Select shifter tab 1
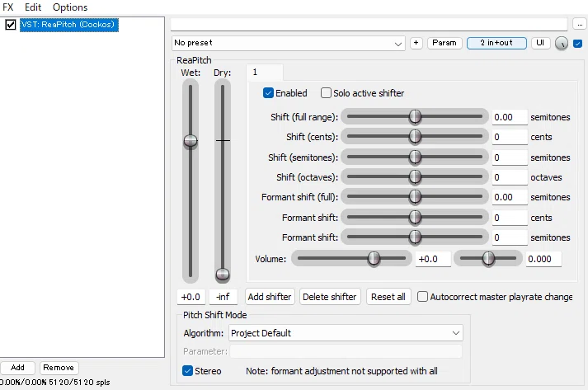 pos(265,73)
